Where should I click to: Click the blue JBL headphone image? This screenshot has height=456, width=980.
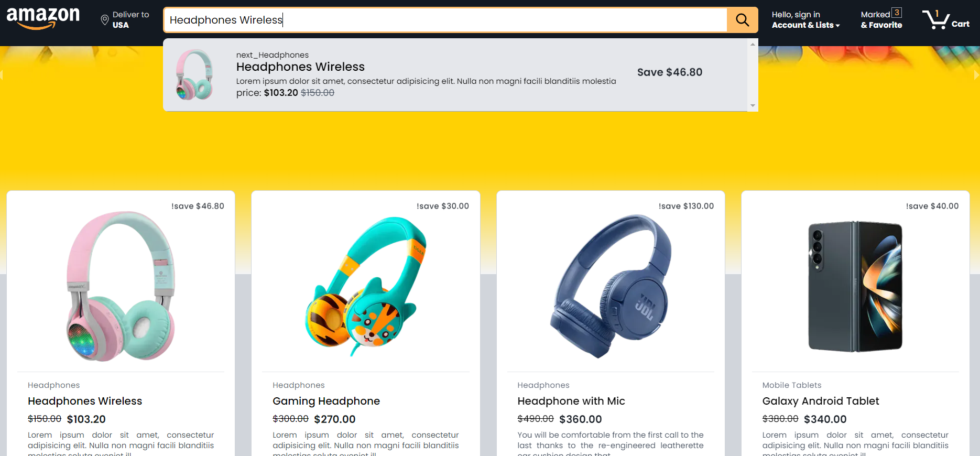pos(611,286)
